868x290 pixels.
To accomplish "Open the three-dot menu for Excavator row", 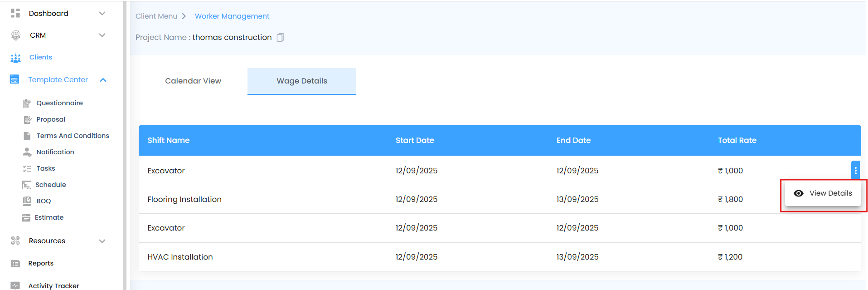I will point(855,171).
